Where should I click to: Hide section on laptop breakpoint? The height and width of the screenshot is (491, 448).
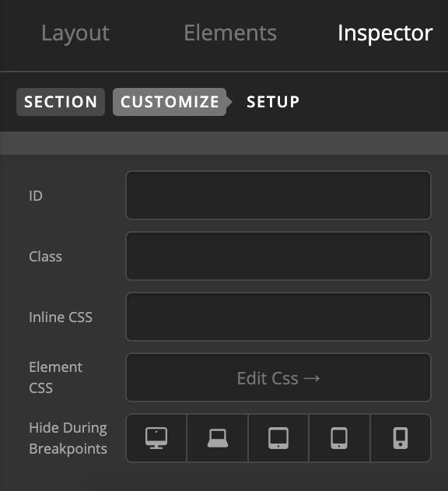[x=218, y=438]
